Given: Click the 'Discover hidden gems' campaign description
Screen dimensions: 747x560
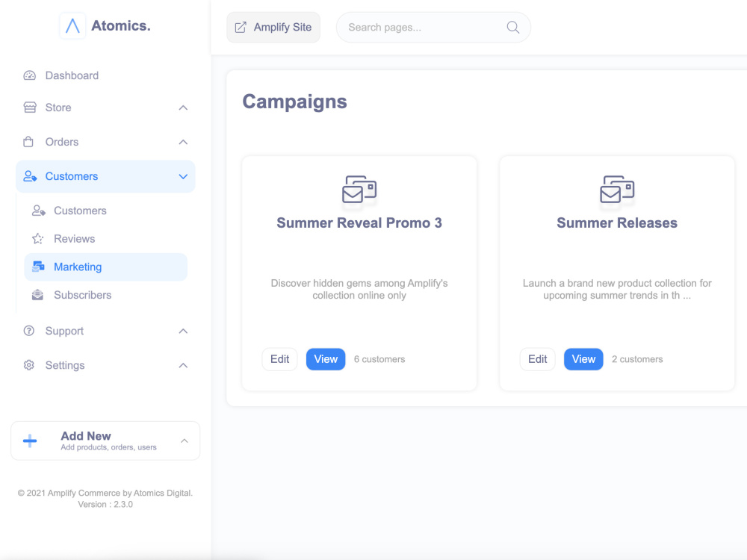Looking at the screenshot, I should 359,289.
